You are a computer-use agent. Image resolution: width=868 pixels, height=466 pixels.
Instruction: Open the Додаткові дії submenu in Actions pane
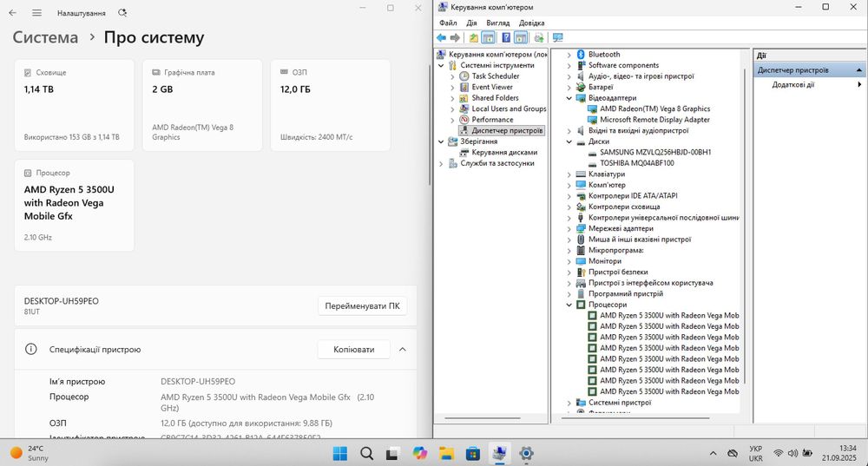pos(810,85)
